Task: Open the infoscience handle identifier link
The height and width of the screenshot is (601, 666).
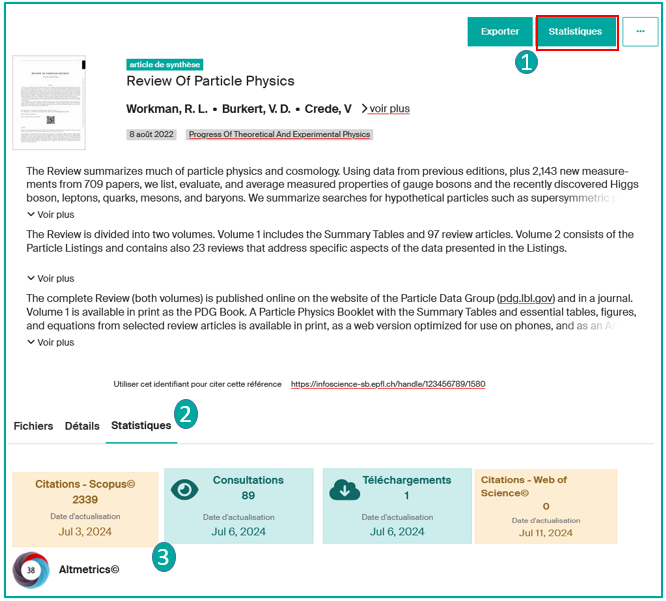Action: (388, 384)
